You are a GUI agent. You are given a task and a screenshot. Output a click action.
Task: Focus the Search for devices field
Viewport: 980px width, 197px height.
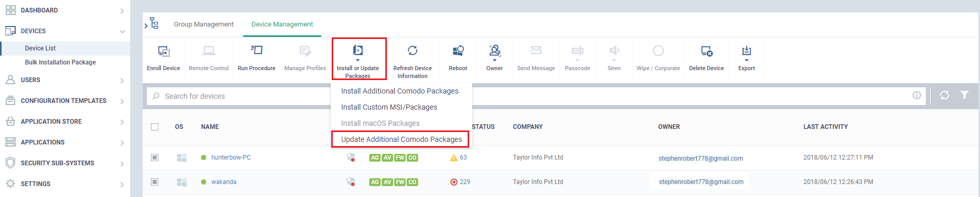pyautogui.click(x=240, y=96)
